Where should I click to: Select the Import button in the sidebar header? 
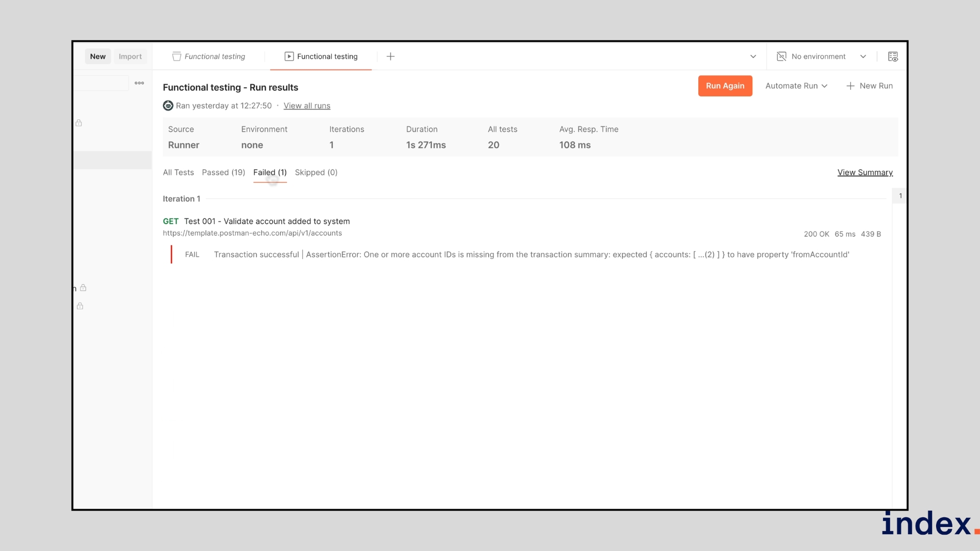pyautogui.click(x=130, y=56)
